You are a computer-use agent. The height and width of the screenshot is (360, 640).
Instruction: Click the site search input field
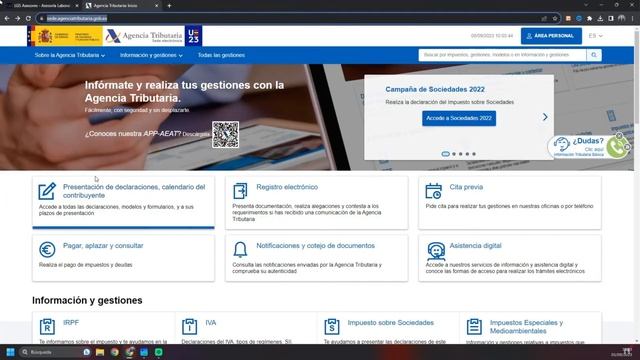click(x=502, y=55)
